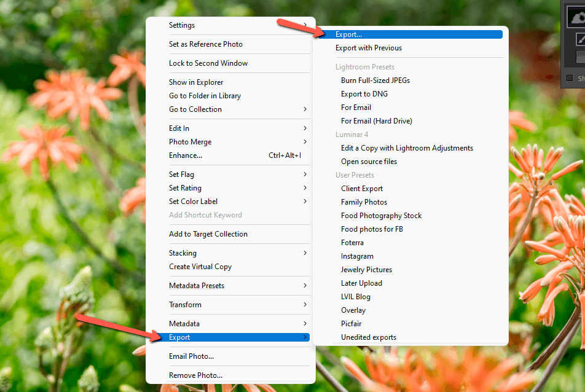Choose the Foterra preset
The width and height of the screenshot is (585, 392).
410,243
